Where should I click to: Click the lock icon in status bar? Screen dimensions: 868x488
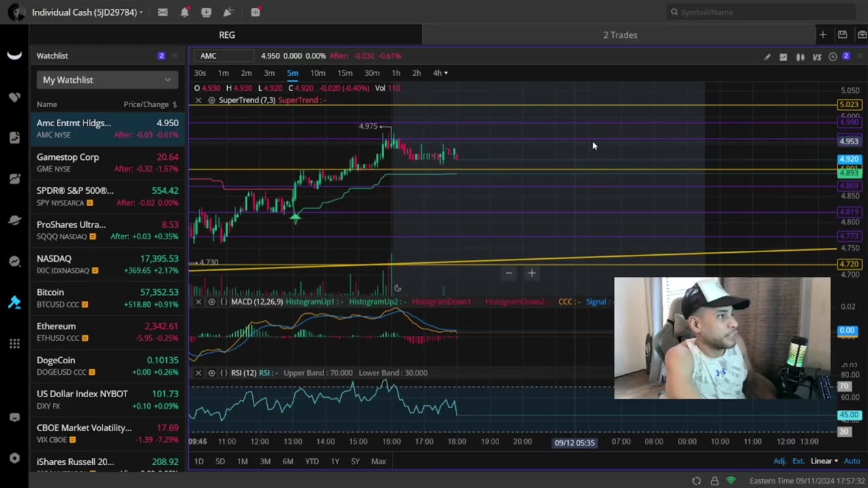pyautogui.click(x=714, y=481)
